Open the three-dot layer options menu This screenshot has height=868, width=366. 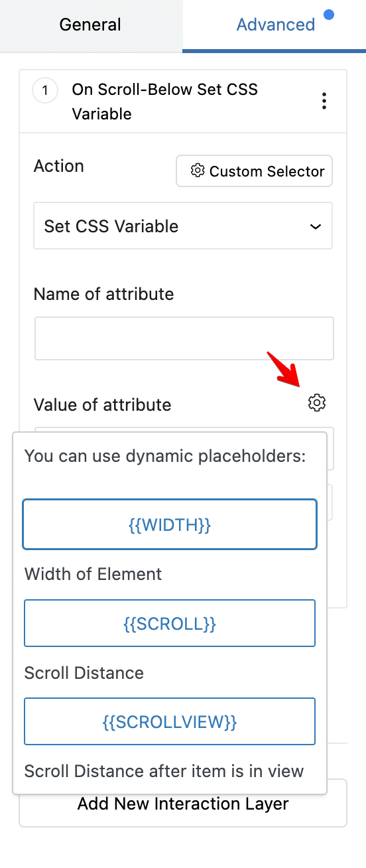point(324,101)
